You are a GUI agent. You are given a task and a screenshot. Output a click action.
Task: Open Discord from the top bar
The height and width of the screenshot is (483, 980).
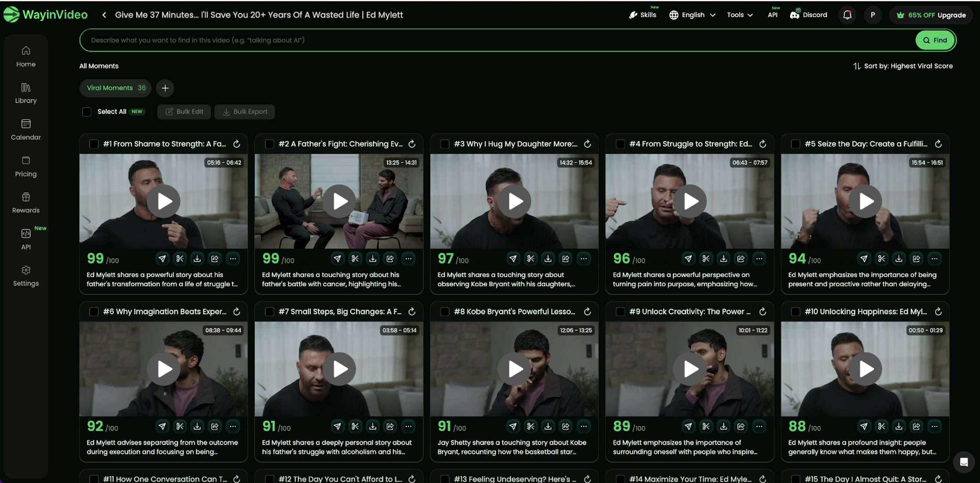pos(809,15)
